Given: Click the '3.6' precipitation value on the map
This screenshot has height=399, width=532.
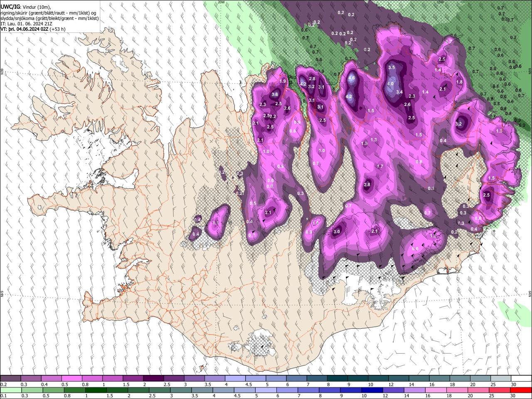Looking at the screenshot, I should (x=275, y=95).
